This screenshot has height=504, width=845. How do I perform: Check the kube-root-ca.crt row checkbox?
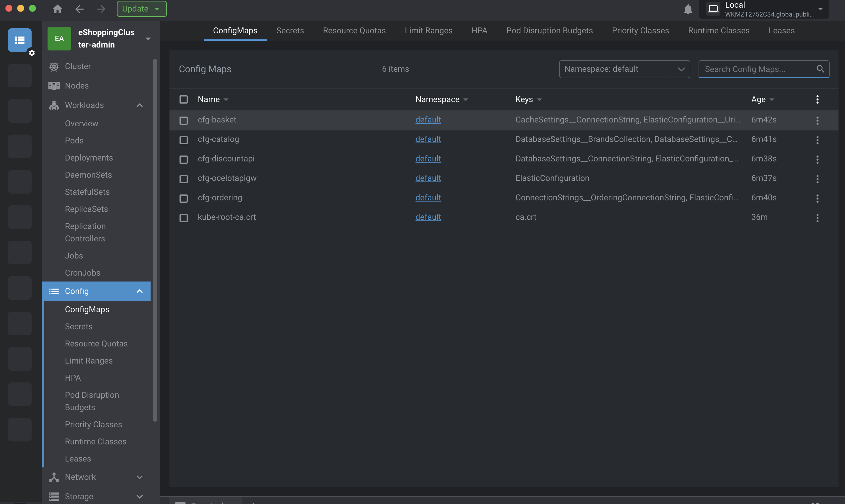click(x=183, y=218)
